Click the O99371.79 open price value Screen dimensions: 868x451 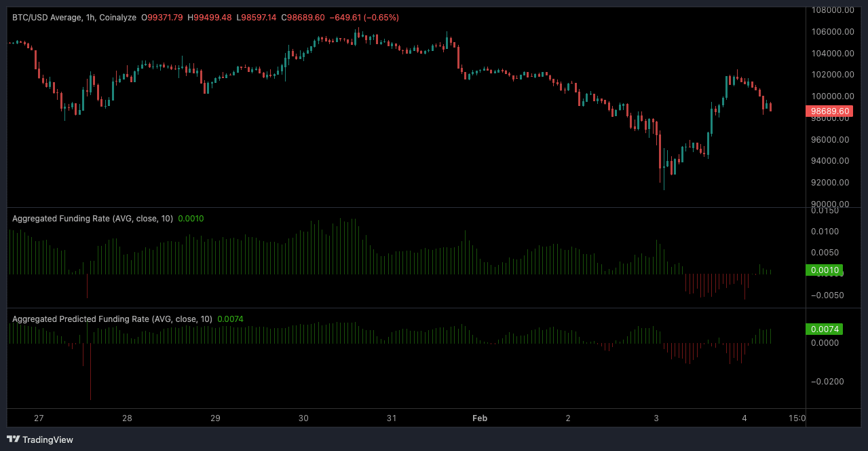[162, 17]
